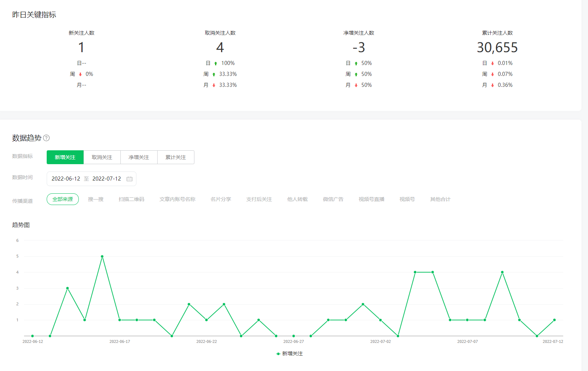Filter by 支付后关注 channel
This screenshot has height=371, width=588.
pos(259,199)
